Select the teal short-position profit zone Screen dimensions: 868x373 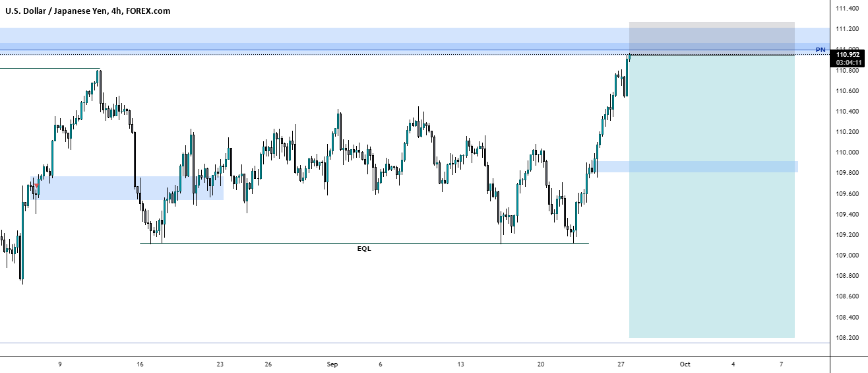pos(712,196)
